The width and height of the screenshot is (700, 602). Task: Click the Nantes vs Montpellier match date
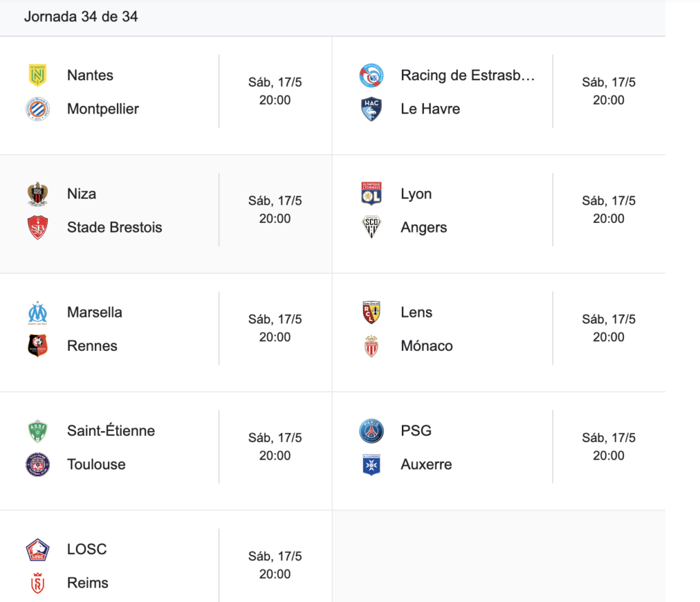pos(275,82)
